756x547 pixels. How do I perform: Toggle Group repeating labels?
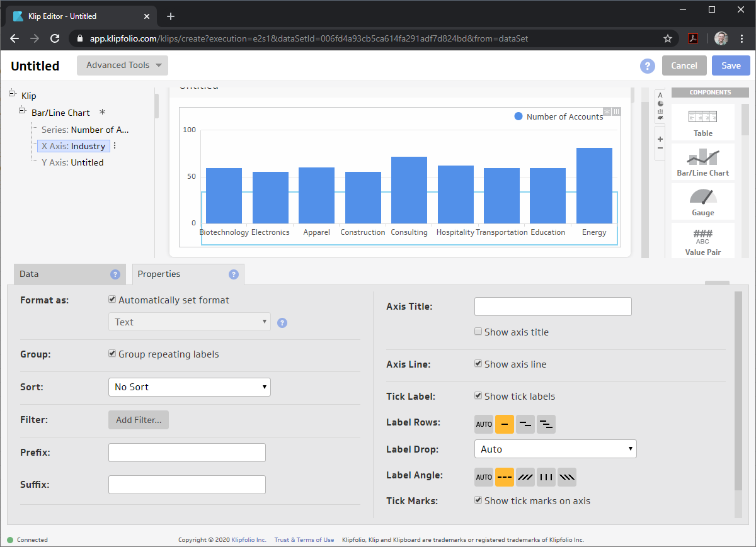(112, 354)
